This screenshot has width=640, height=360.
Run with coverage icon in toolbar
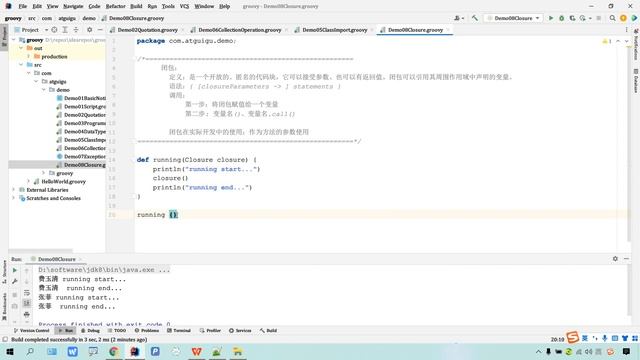tap(572, 18)
